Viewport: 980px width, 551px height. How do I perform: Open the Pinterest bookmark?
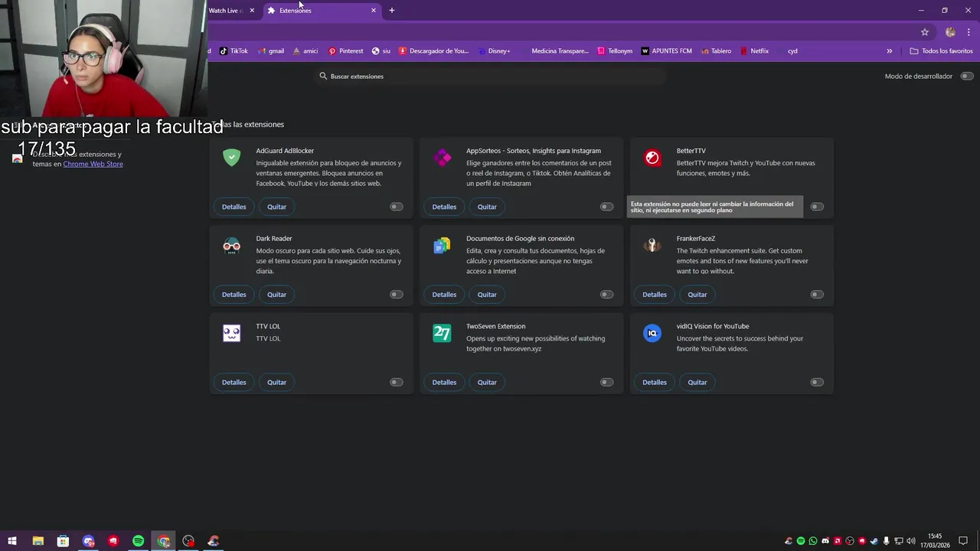(x=345, y=51)
